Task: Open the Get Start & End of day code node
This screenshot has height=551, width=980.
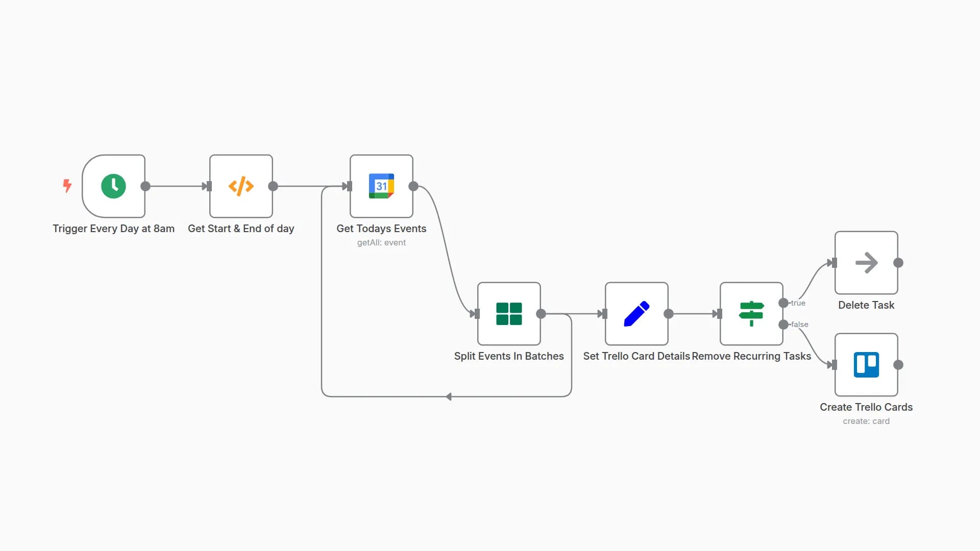Action: point(241,186)
